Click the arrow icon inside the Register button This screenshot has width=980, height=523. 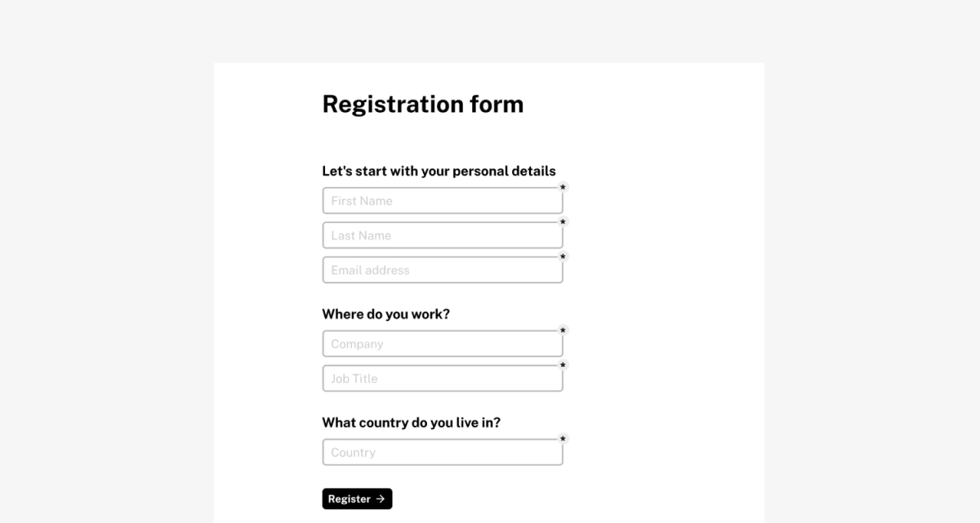coord(381,498)
